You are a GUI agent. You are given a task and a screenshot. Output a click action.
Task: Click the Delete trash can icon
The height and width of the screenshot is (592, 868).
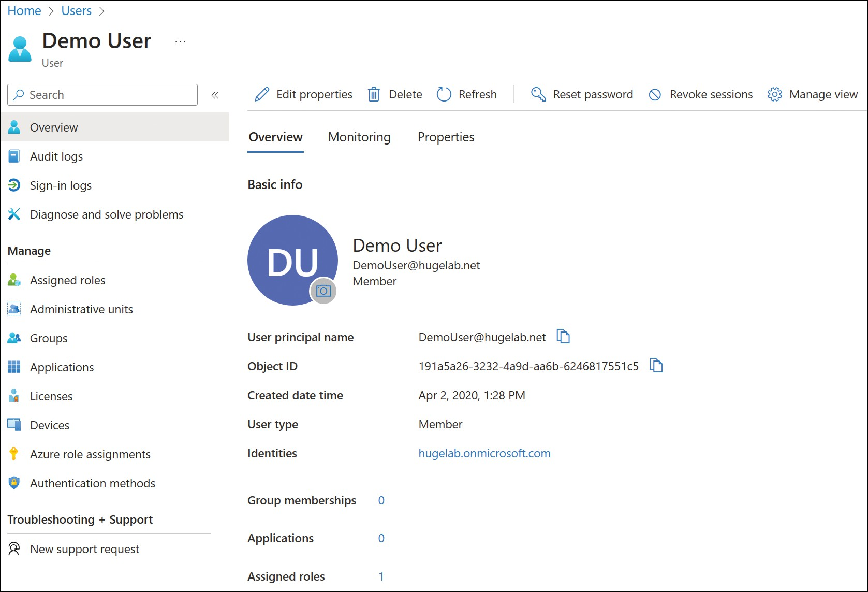click(x=374, y=95)
